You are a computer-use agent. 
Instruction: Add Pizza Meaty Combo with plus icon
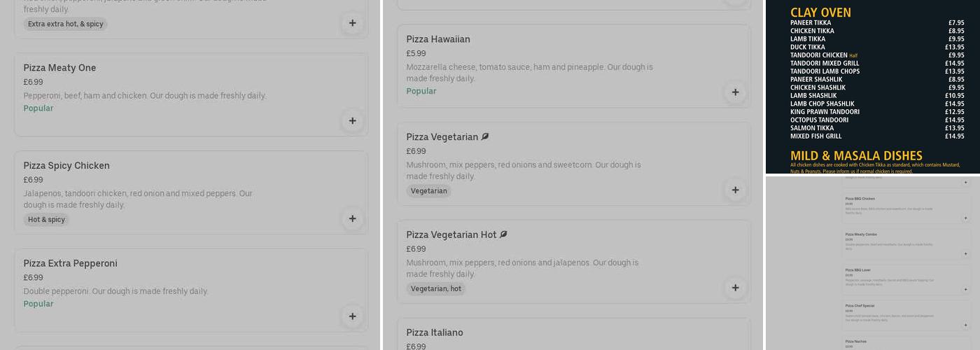966,254
